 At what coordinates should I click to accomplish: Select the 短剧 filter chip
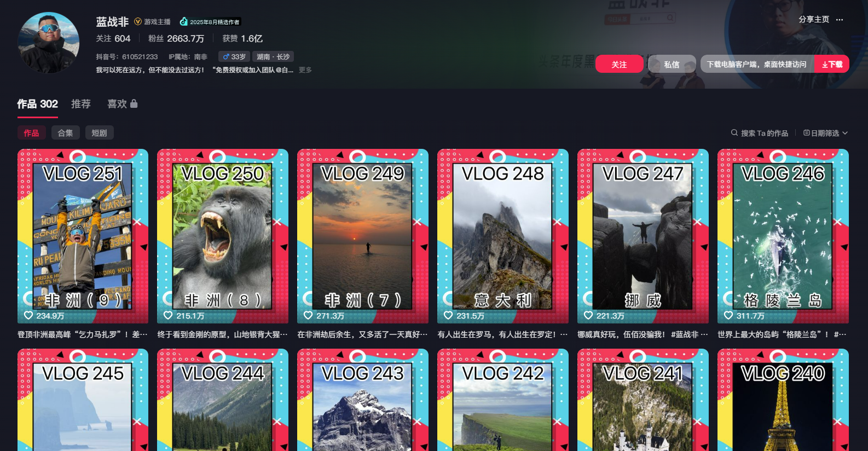point(99,133)
